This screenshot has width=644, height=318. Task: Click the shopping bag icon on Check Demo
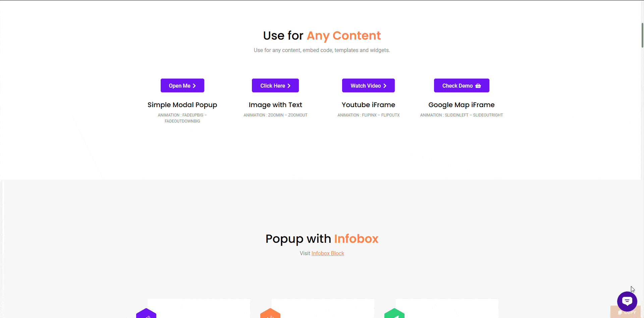pos(478,86)
